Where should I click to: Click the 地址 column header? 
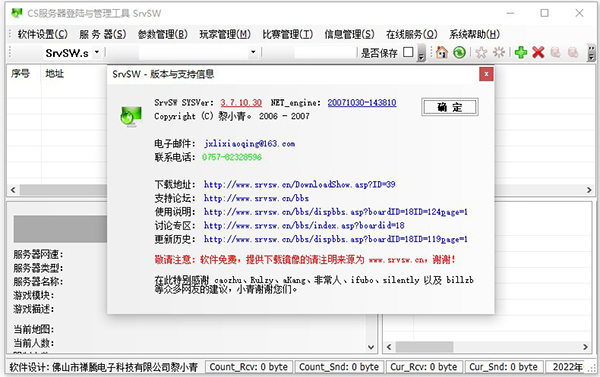pyautogui.click(x=54, y=73)
